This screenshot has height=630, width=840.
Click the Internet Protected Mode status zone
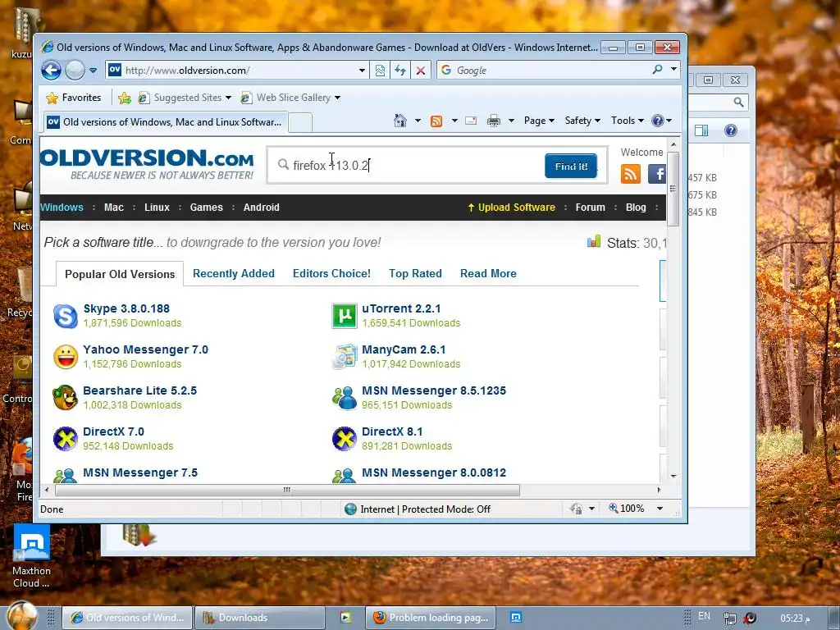(418, 509)
